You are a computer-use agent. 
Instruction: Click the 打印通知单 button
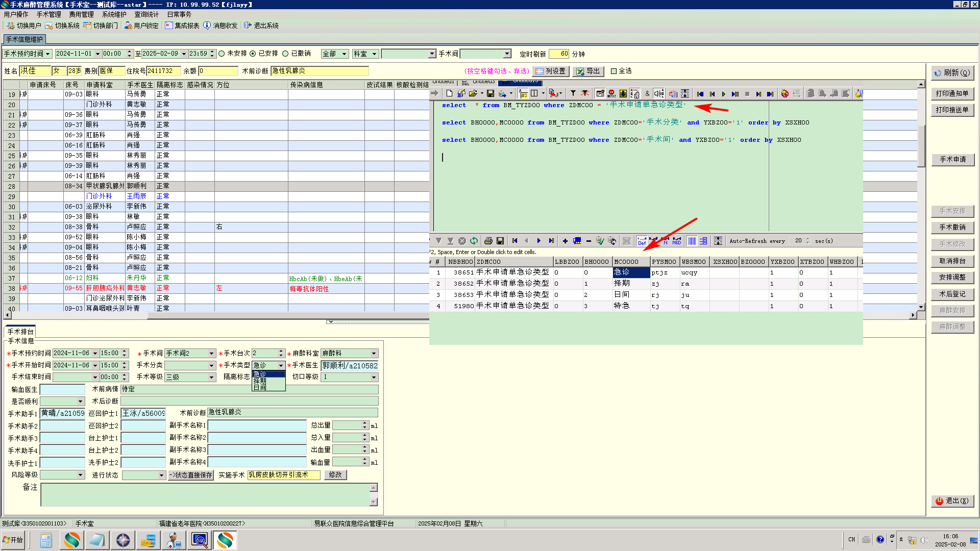click(x=952, y=93)
